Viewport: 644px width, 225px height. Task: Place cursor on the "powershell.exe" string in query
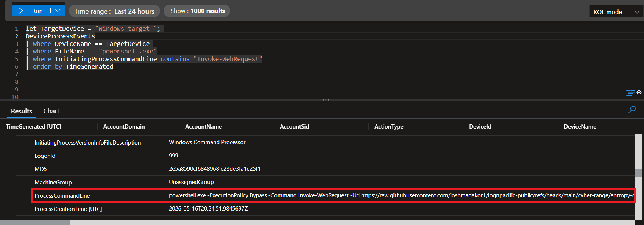tap(128, 51)
